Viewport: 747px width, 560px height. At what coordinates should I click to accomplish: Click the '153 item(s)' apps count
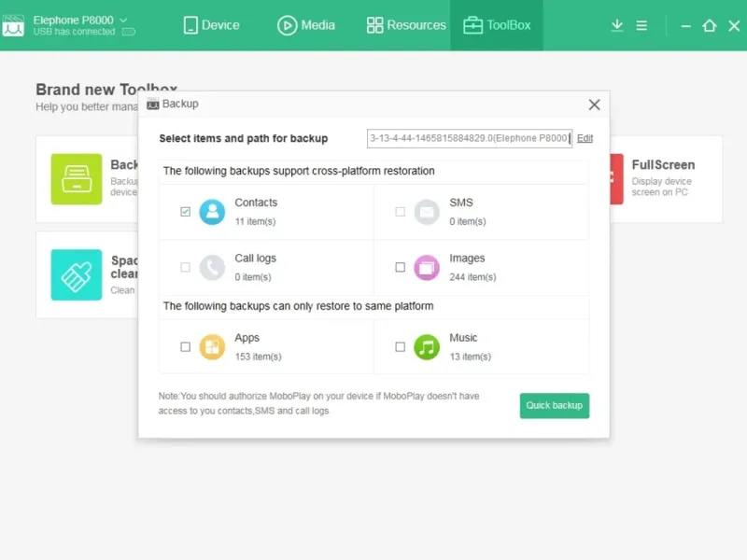coord(259,357)
